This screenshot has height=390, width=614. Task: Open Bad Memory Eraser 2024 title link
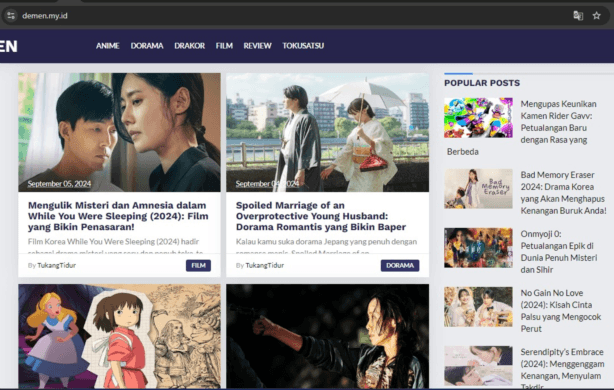(x=563, y=193)
